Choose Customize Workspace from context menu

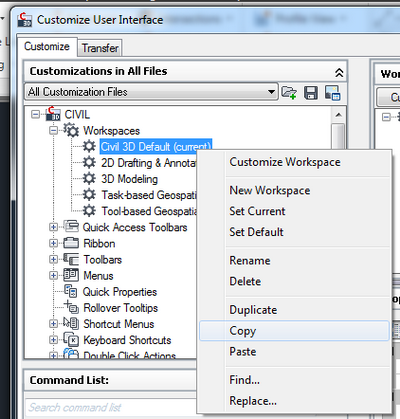click(x=294, y=162)
